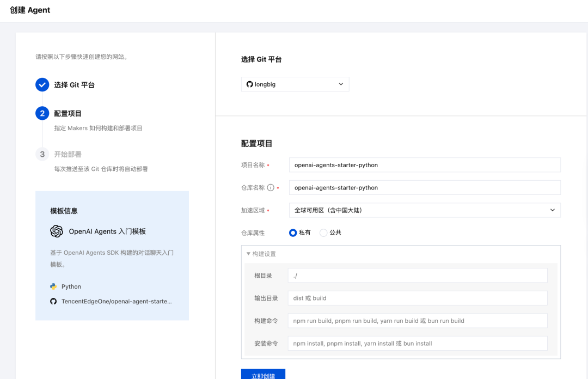Click the Python logo icon

coord(53,286)
